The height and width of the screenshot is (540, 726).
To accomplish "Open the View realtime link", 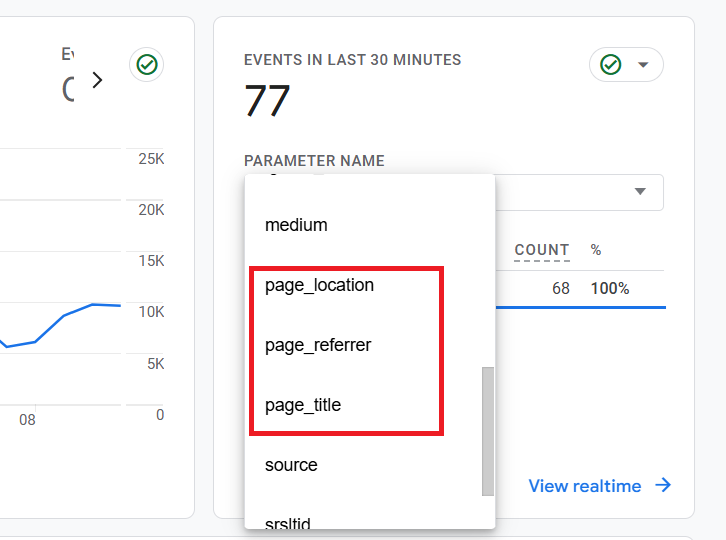I will tap(585, 486).
